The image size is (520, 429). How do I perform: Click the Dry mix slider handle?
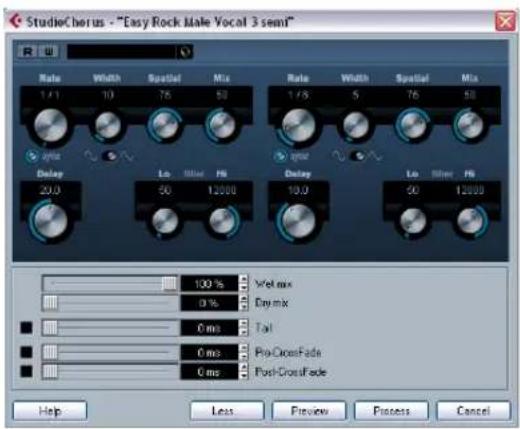(50, 303)
